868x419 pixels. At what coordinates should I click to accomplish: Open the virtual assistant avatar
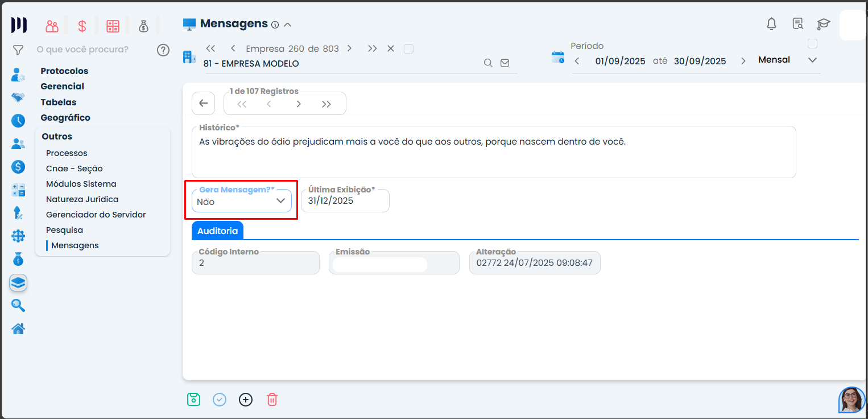852,400
